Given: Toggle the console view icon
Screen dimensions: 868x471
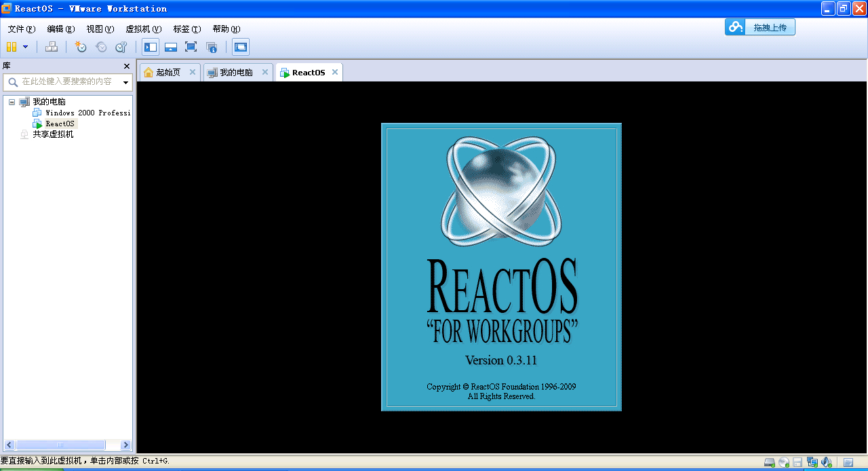Looking at the screenshot, I should tap(241, 47).
